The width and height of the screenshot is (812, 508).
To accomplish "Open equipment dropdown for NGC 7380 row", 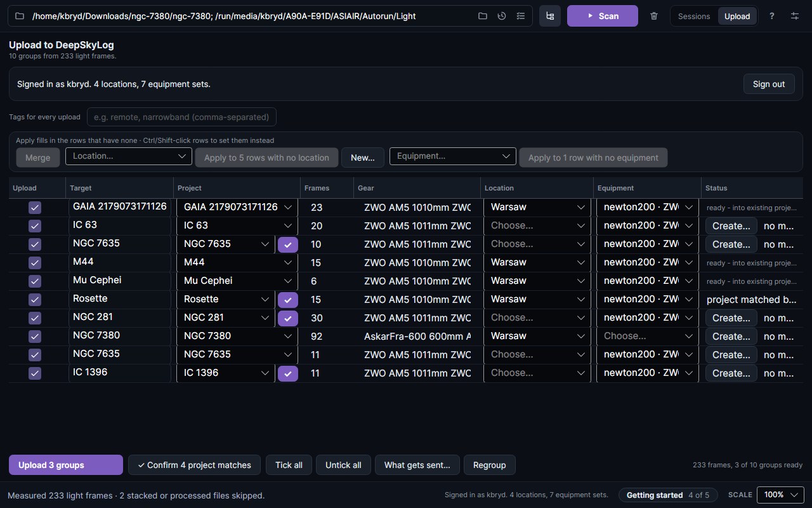I will pyautogui.click(x=648, y=336).
